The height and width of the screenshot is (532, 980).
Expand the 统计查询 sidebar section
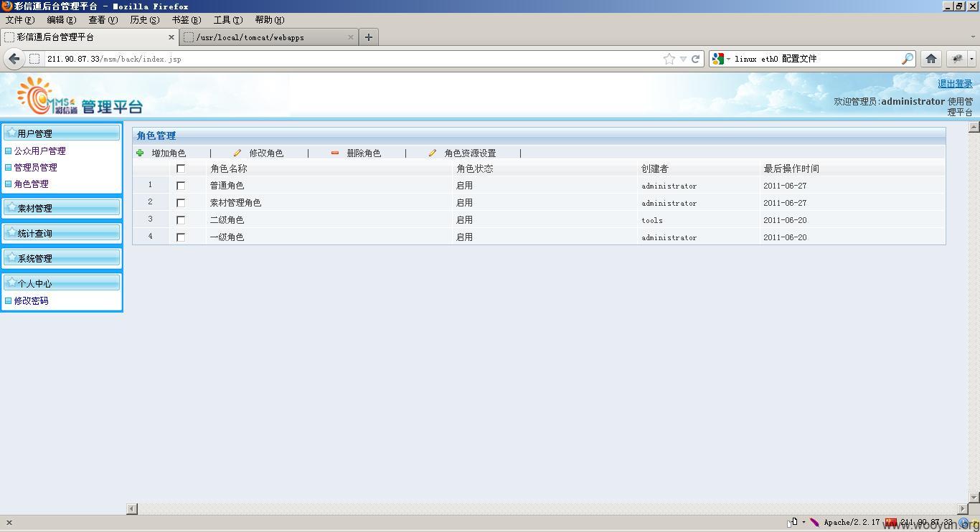coord(62,233)
